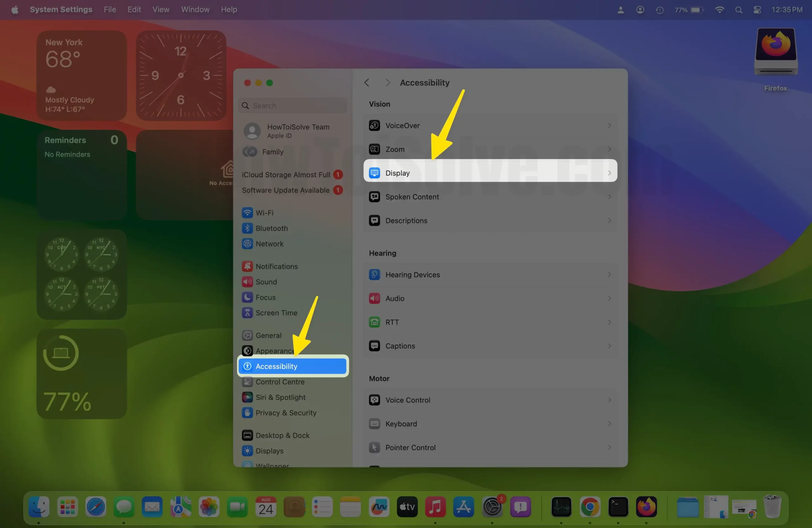The image size is (812, 528).
Task: Click the Search field in sidebar
Action: 293,106
